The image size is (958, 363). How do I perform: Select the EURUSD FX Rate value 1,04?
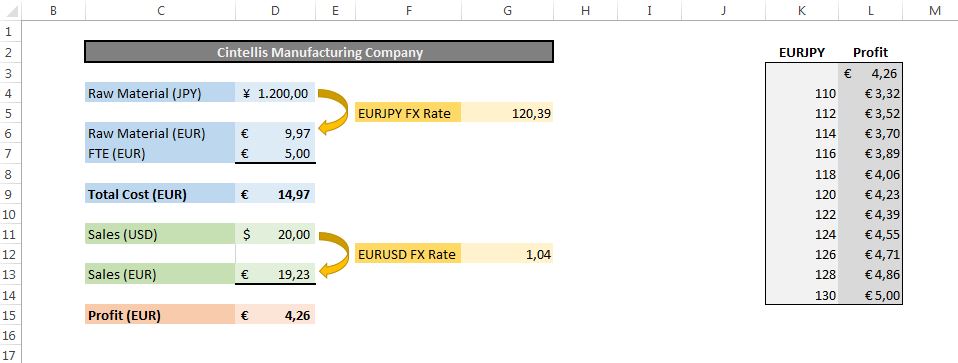(x=508, y=254)
